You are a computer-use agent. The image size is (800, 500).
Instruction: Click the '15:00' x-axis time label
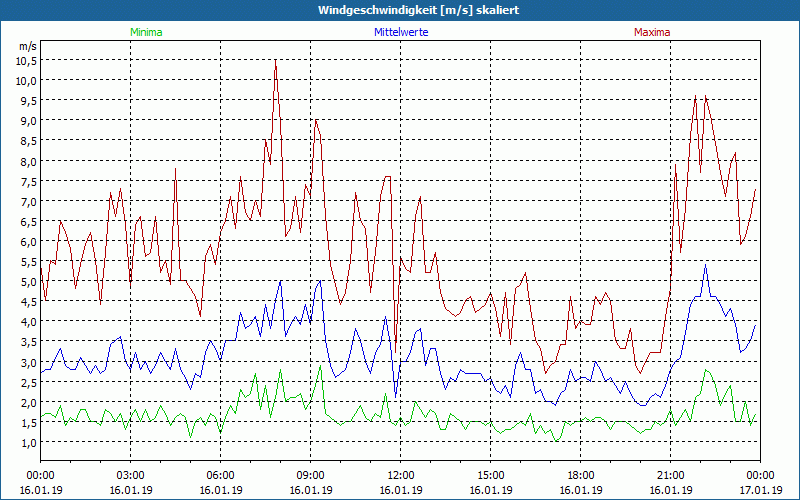coord(490,476)
